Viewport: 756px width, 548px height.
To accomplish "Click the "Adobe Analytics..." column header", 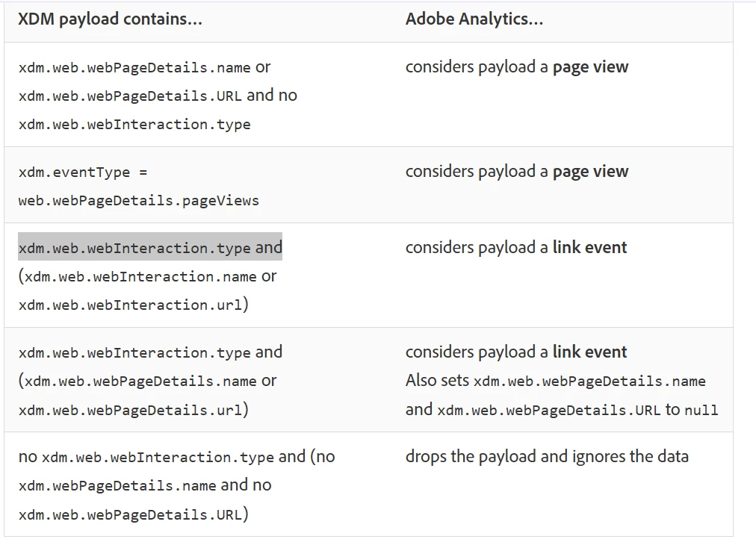I will click(474, 19).
